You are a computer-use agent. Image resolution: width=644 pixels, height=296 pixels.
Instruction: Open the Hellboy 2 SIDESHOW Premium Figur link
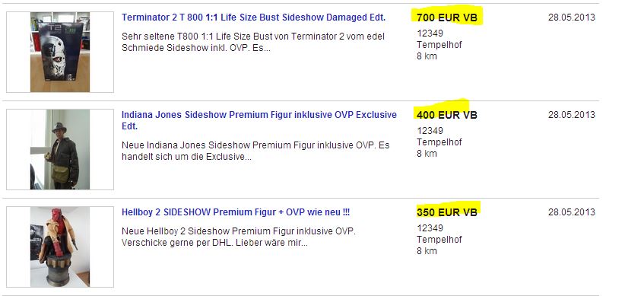tap(236, 212)
